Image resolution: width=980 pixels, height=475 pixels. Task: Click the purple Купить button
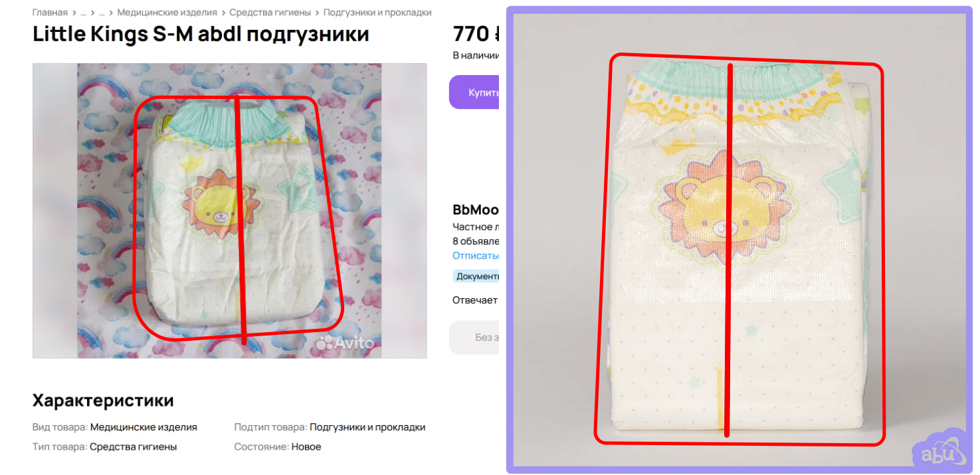474,92
